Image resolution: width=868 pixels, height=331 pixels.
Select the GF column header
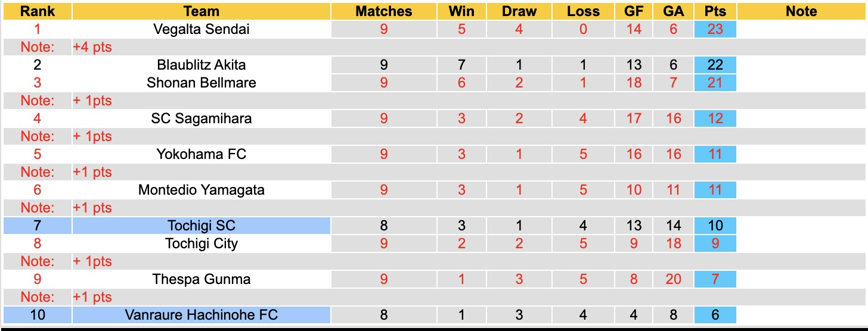(x=634, y=11)
